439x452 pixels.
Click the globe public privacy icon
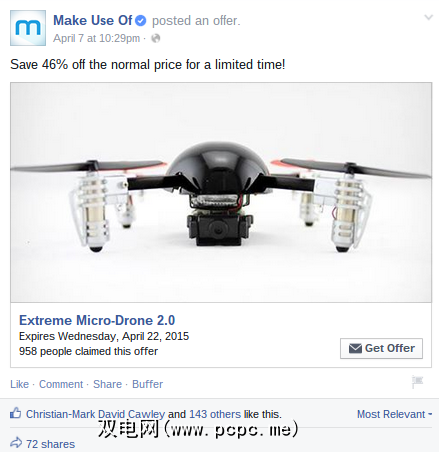156,38
